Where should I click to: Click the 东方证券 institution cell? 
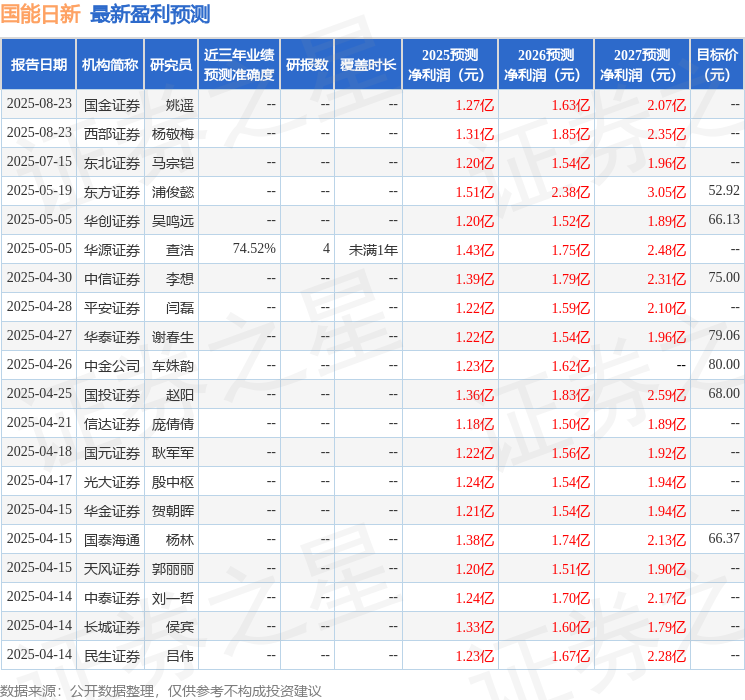(x=112, y=192)
